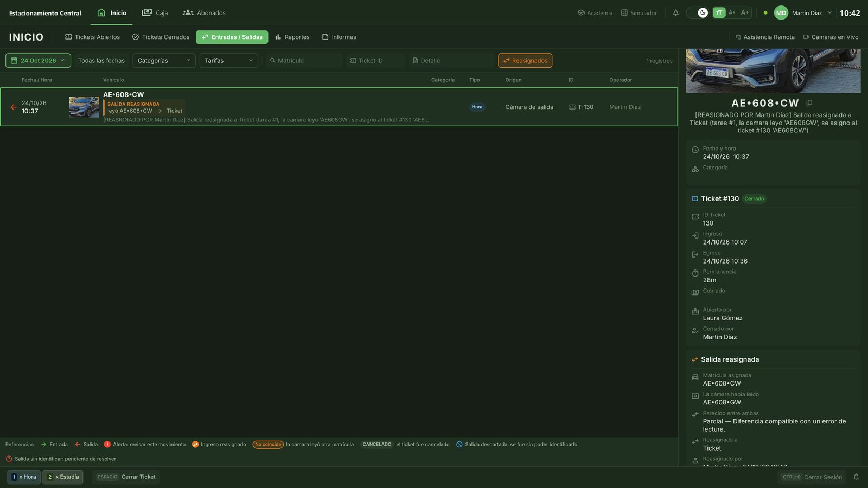868x488 pixels.
Task: Click Todas las fechas
Action: pyautogui.click(x=101, y=61)
